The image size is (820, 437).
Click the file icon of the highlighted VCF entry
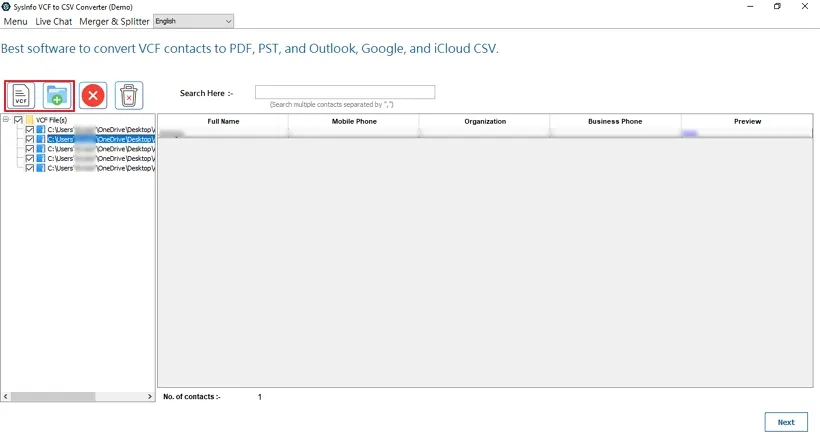[x=41, y=139]
